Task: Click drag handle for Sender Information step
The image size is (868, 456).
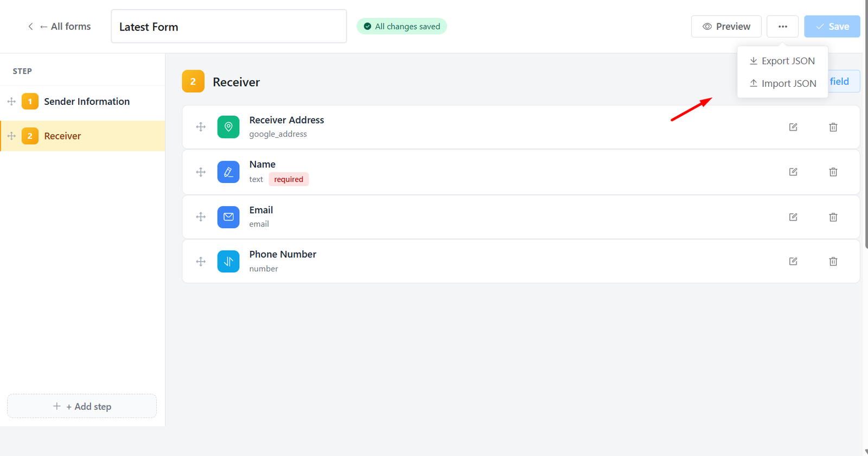Action: pos(11,102)
